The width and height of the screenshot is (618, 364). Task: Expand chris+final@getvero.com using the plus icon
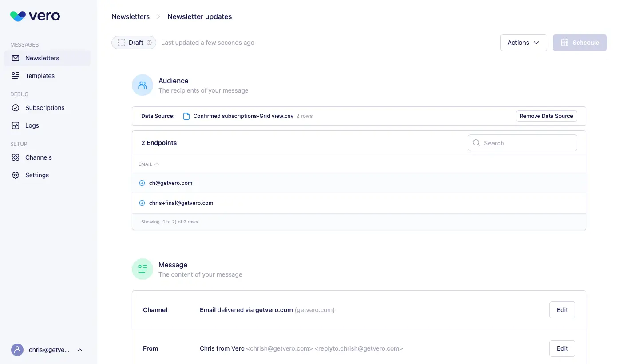point(142,203)
